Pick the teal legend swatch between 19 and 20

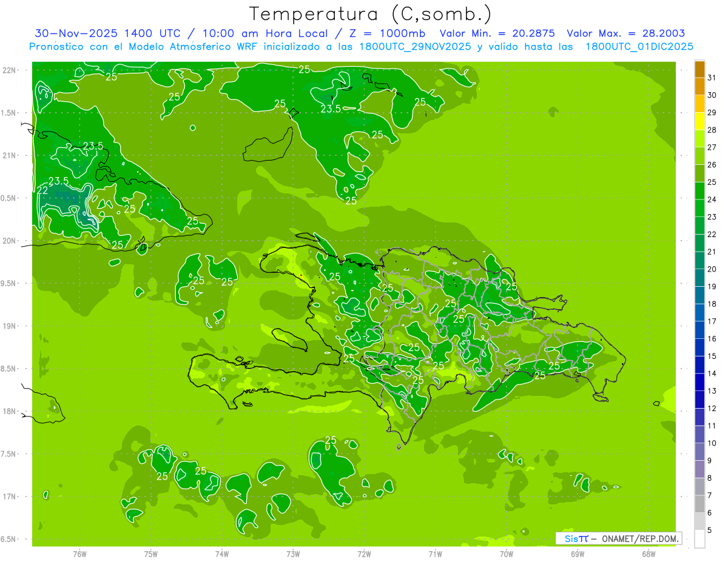point(699,278)
